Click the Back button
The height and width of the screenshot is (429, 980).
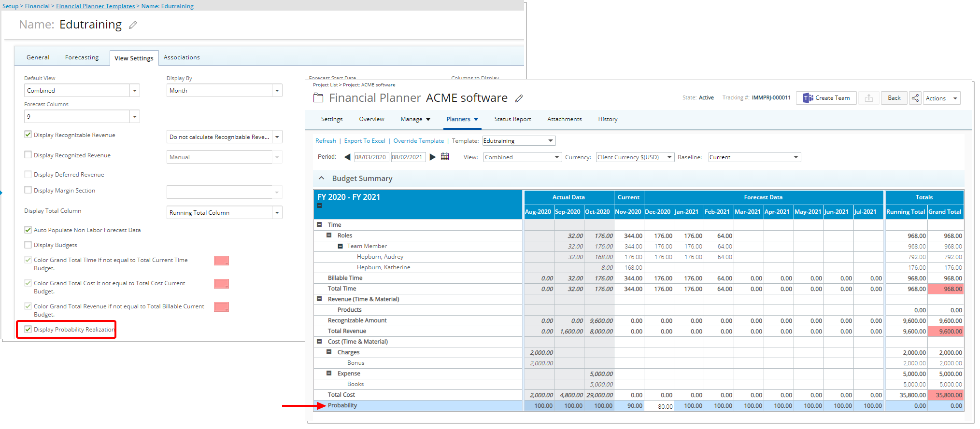(x=894, y=98)
